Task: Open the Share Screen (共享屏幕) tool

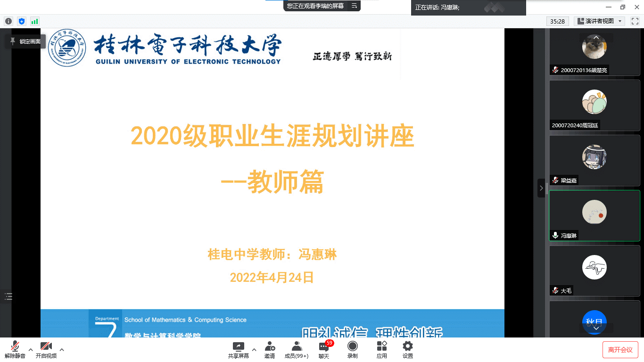Action: 238,349
